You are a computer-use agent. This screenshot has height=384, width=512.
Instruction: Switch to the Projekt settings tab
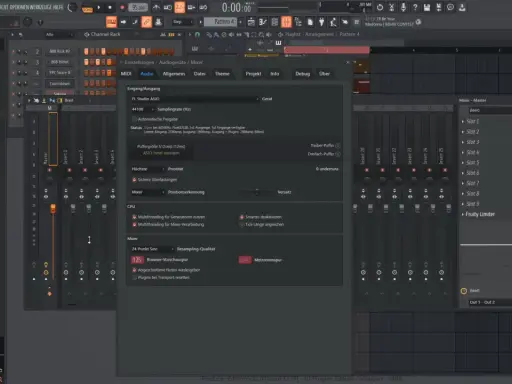253,74
